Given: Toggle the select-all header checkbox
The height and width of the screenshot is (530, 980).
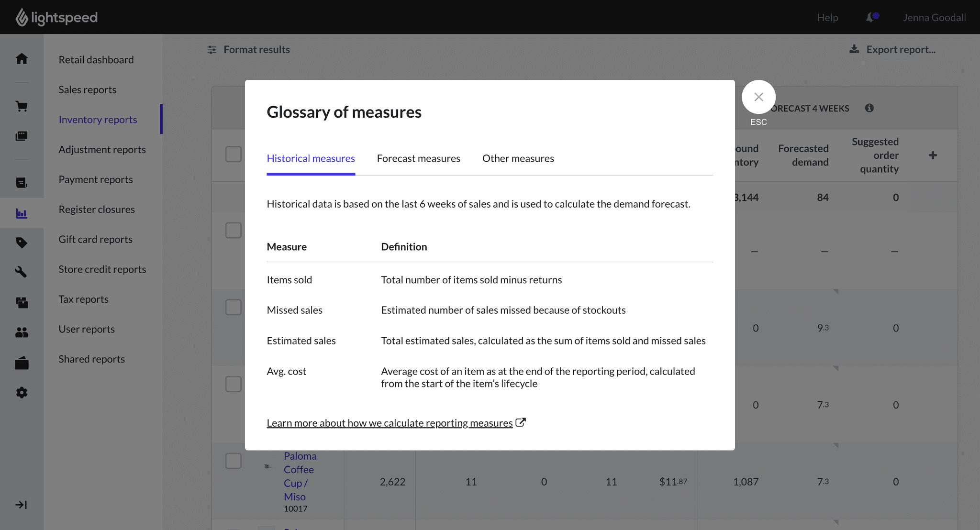Looking at the screenshot, I should click(x=234, y=154).
